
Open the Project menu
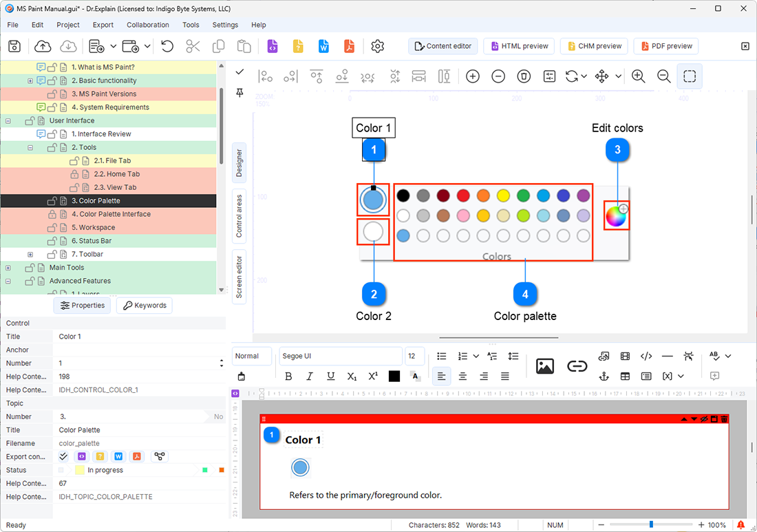(68, 25)
